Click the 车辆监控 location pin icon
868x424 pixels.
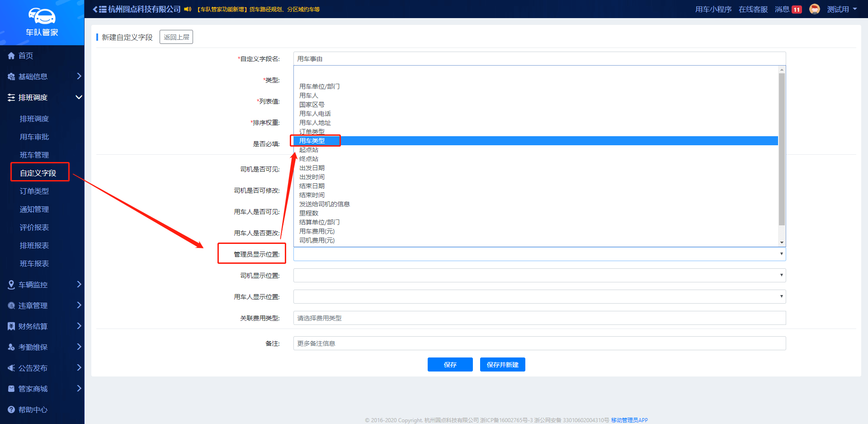tap(11, 285)
